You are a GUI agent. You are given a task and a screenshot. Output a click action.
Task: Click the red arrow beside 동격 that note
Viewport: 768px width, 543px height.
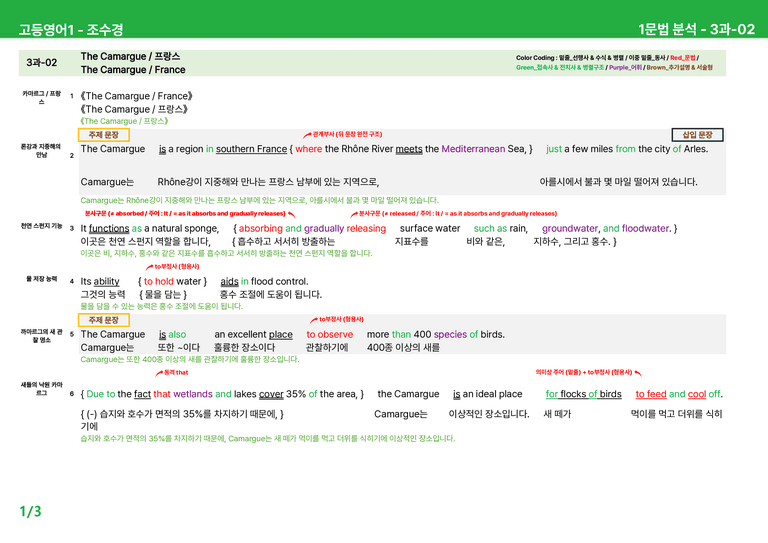tap(159, 373)
